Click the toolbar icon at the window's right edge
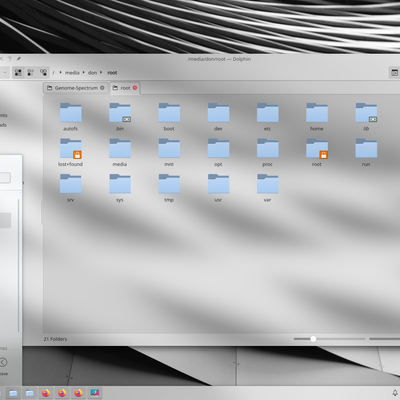 [x=395, y=73]
